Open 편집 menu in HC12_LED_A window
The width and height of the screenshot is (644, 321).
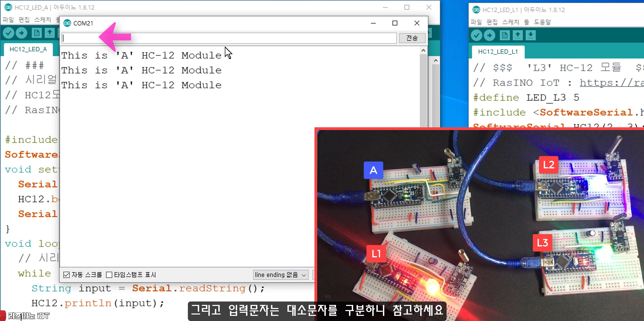coord(24,20)
